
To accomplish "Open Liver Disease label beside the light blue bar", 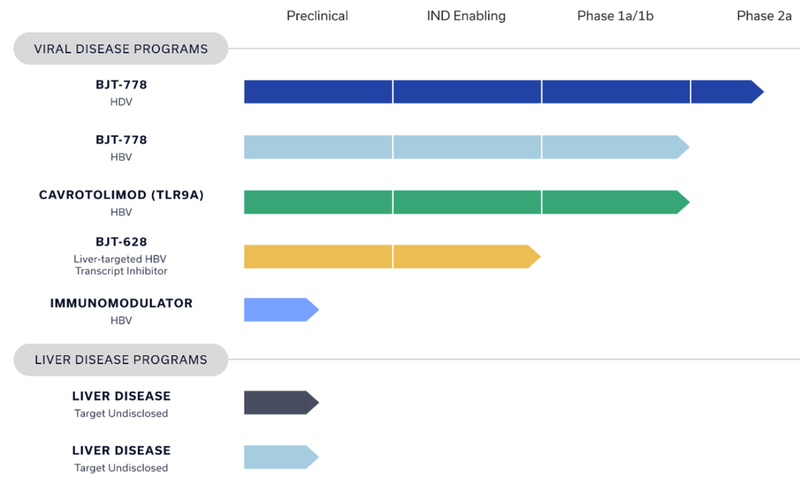I will tap(121, 451).
